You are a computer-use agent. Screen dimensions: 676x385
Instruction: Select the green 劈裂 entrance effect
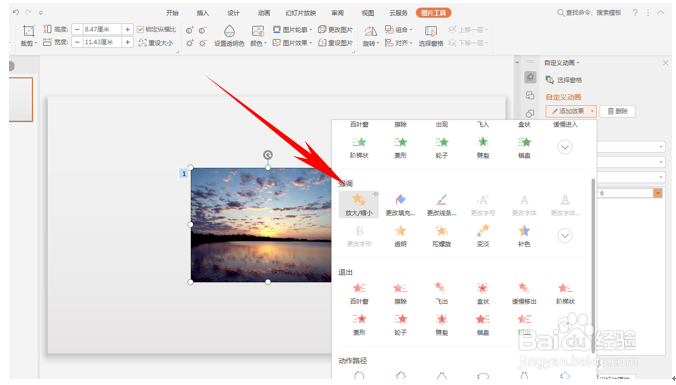pos(483,147)
